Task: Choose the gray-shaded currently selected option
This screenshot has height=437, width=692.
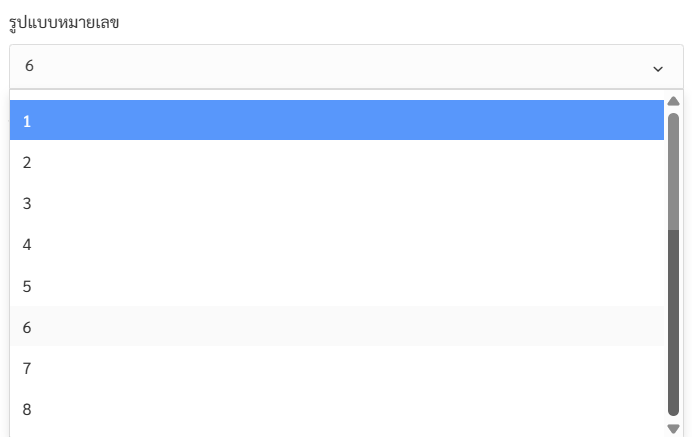Action: coord(337,327)
